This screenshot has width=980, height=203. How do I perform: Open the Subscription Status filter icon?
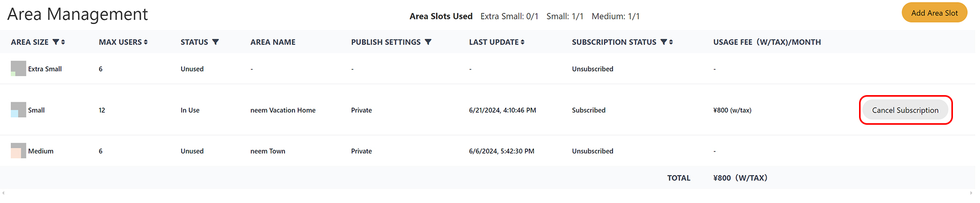(664, 42)
